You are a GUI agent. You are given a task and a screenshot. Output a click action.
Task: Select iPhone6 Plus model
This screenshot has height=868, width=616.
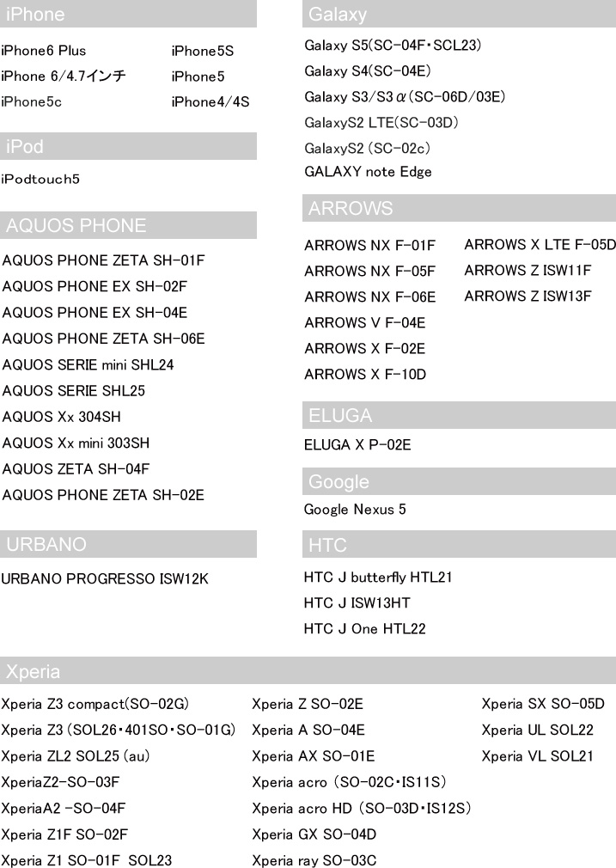point(44,51)
